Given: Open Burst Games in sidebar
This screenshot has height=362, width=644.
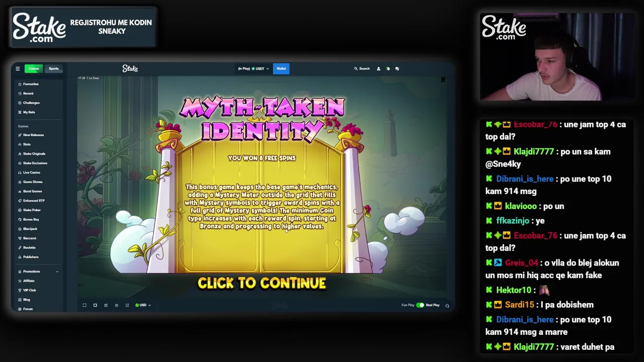Looking at the screenshot, I should click(x=30, y=191).
